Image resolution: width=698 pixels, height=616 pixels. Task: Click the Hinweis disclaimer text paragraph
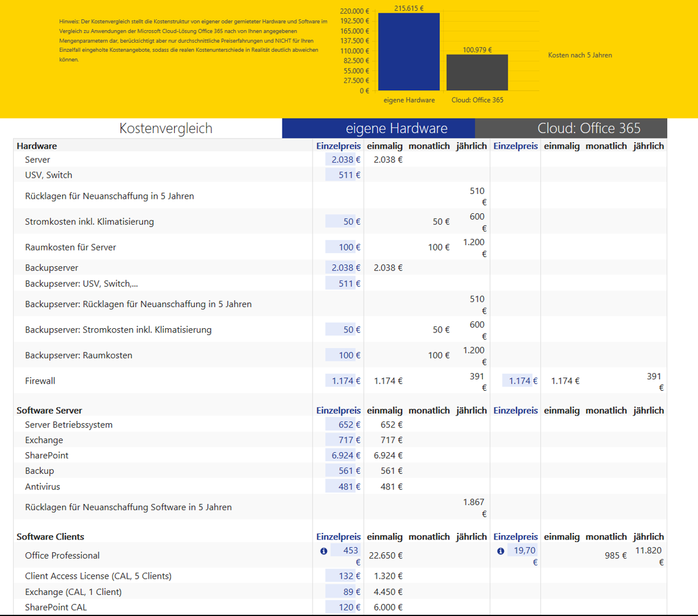click(193, 40)
